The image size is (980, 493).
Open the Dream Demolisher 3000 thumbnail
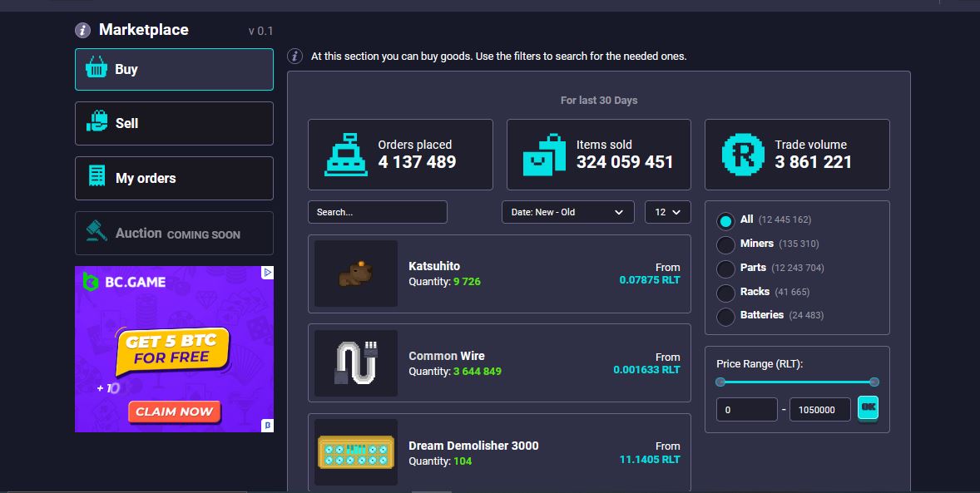pyautogui.click(x=355, y=452)
